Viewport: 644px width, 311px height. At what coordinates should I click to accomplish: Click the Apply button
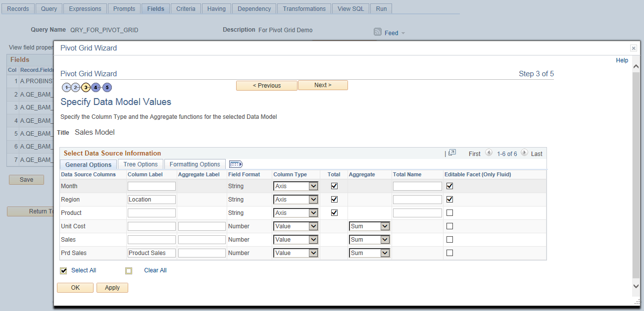pyautogui.click(x=112, y=287)
